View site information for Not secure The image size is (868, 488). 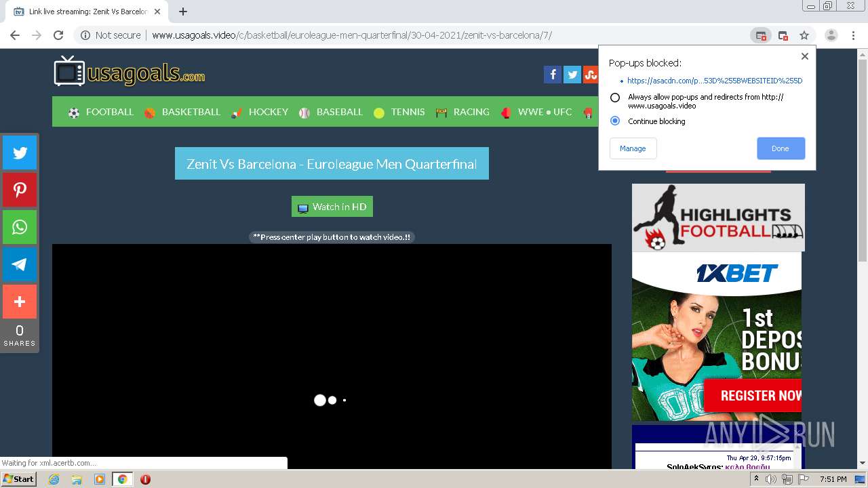pos(111,35)
